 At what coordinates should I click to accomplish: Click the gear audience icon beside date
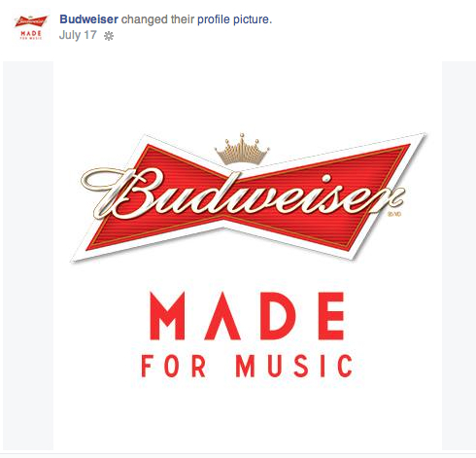(109, 36)
